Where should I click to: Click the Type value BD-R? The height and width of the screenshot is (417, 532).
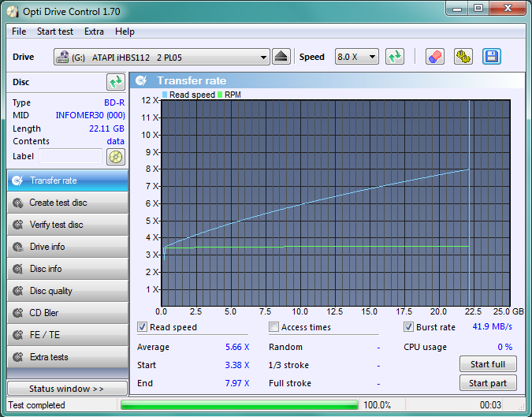tap(114, 102)
